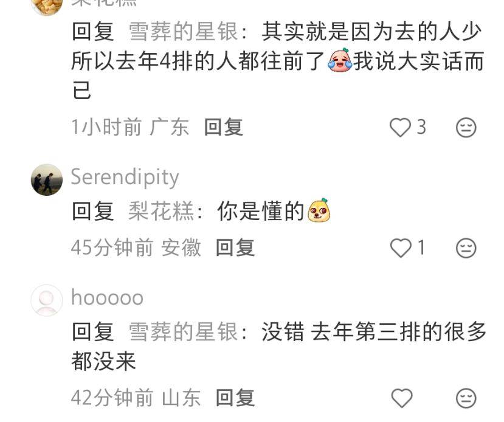Open the partially visible top commenter avatar
Viewport: 504px width, 422px height.
pos(47,7)
